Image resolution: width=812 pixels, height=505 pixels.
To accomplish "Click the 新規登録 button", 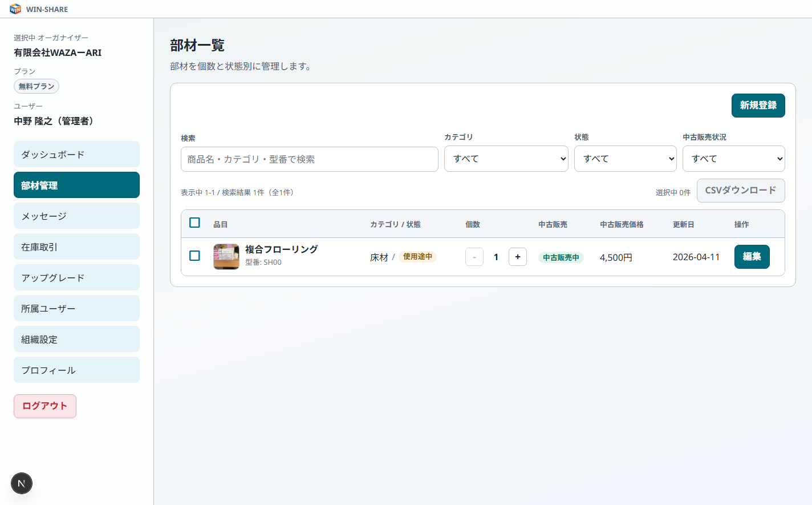I will [758, 106].
